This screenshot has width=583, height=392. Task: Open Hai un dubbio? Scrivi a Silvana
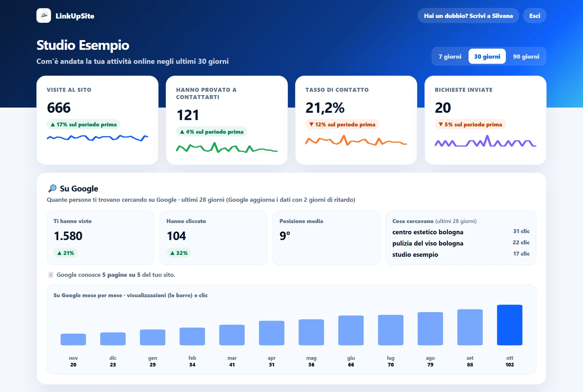pyautogui.click(x=468, y=16)
